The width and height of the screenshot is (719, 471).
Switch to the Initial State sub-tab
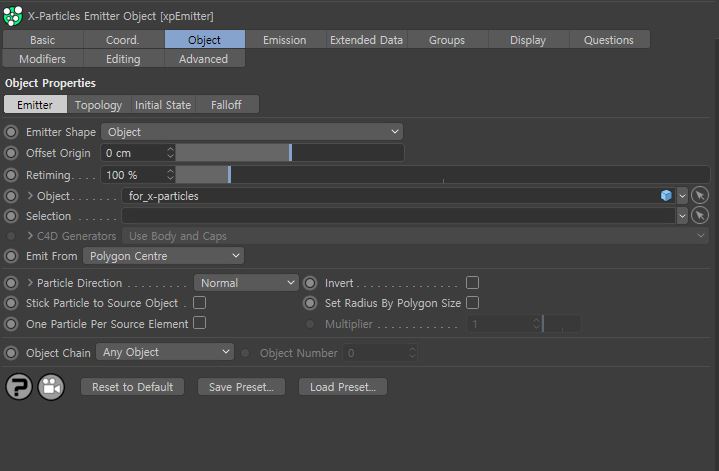coord(163,105)
